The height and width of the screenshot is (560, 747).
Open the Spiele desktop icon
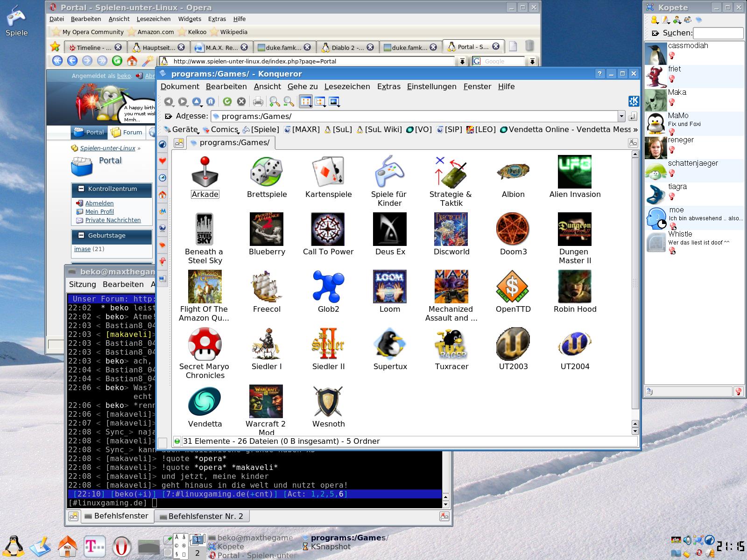coord(16,21)
